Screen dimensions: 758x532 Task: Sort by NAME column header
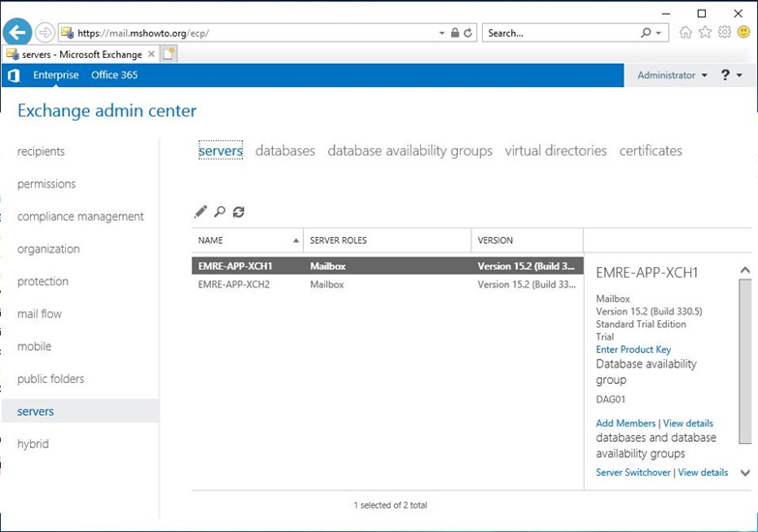coord(248,240)
